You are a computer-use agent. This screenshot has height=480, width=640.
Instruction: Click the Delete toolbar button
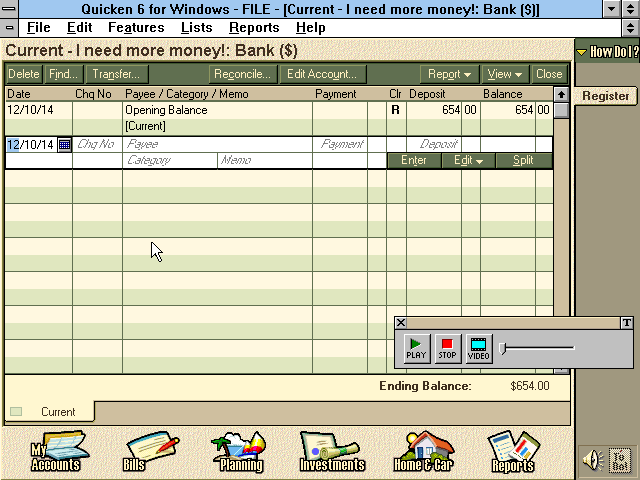24,74
